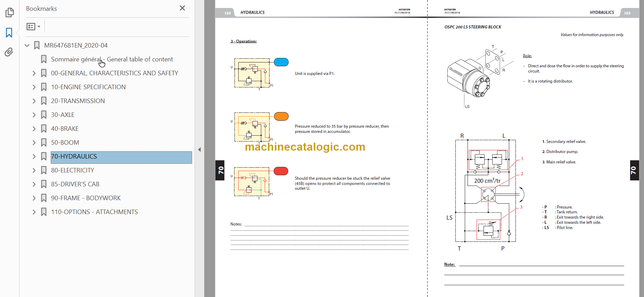
Task: Click the blue accumulator symbol in first diagram
Action: 281,62
